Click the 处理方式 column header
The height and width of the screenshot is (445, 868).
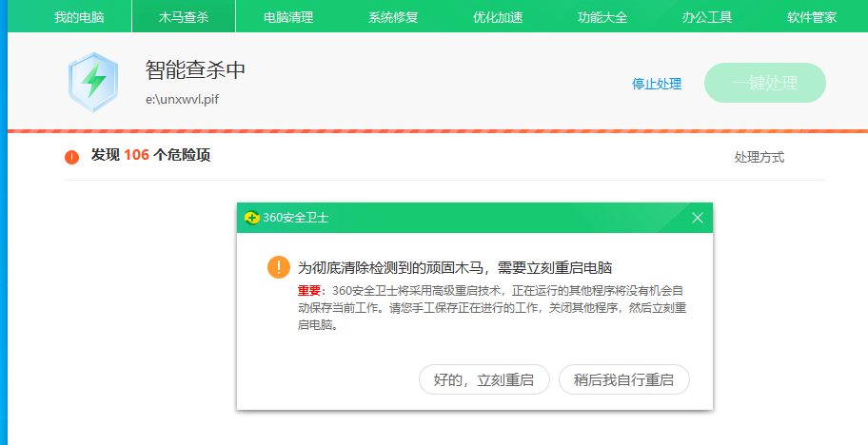click(x=759, y=158)
